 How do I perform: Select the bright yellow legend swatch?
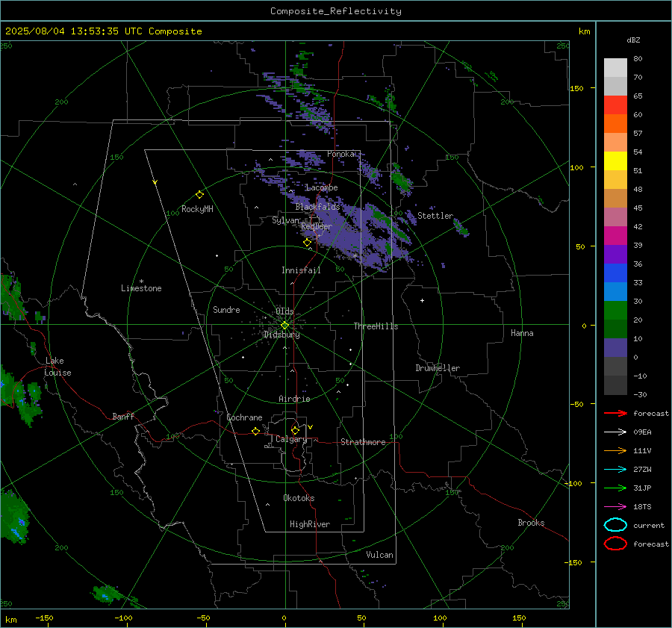pos(615,161)
